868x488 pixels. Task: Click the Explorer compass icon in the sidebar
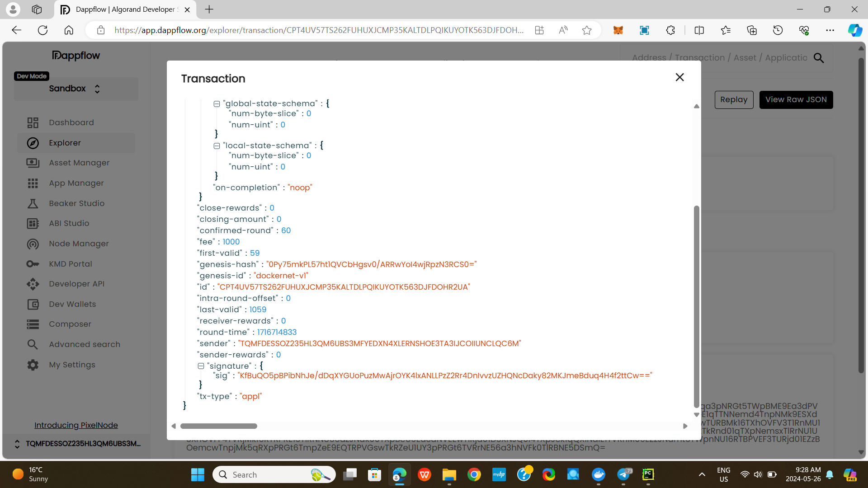(33, 143)
